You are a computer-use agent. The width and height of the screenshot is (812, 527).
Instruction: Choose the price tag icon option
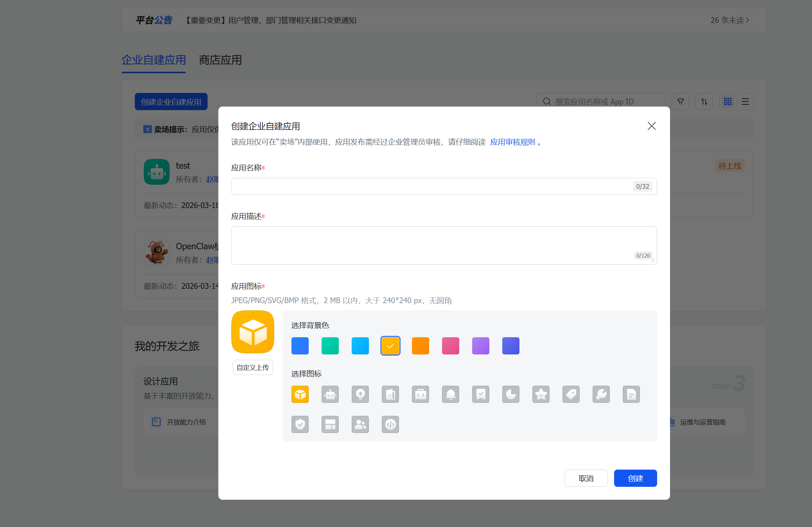[x=571, y=395]
